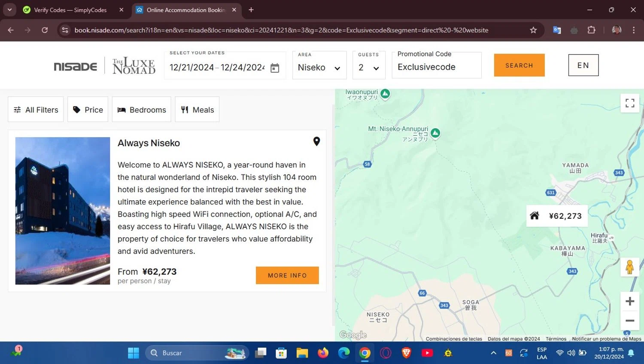Open the Opera browser in taskbar
The width and height of the screenshot is (644, 364).
pos(386,353)
